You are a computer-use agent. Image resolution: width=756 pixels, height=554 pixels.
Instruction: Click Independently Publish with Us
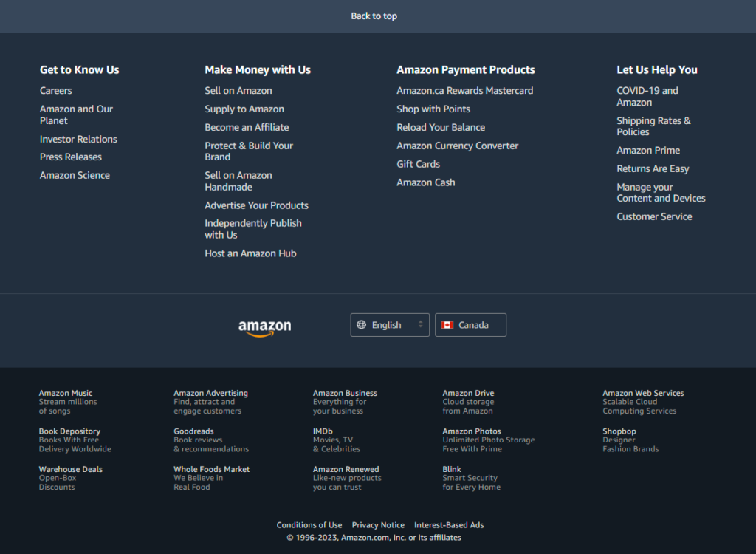pyautogui.click(x=253, y=229)
